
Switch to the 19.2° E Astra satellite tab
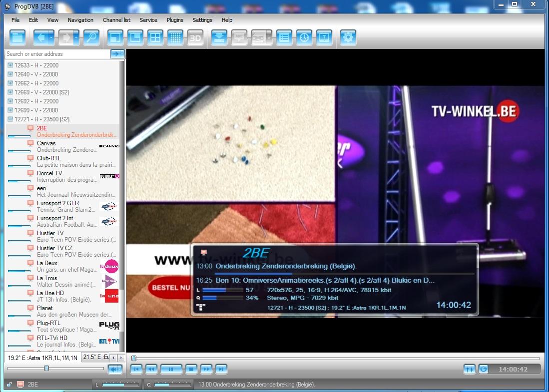tap(43, 358)
